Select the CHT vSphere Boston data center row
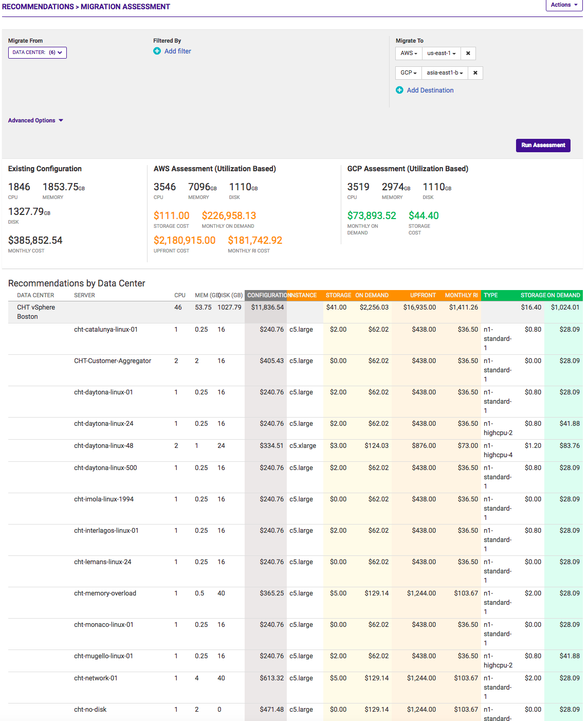The height and width of the screenshot is (721, 588). pos(36,312)
